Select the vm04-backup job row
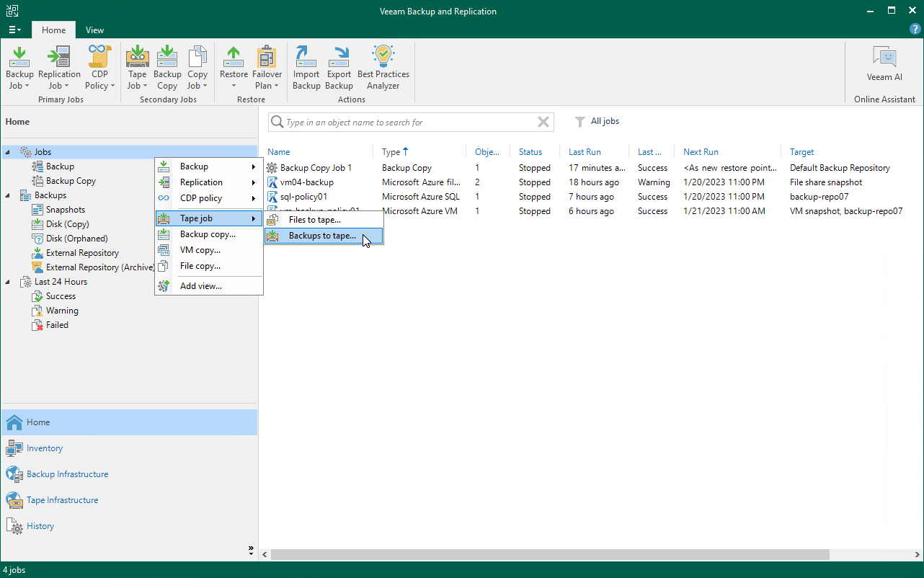The image size is (924, 578). [591, 182]
